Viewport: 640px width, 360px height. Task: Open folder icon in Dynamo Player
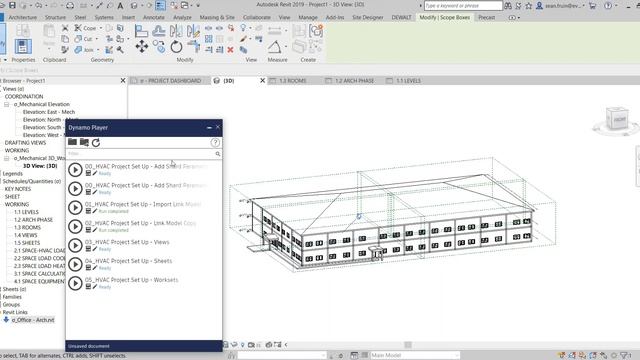[x=72, y=142]
